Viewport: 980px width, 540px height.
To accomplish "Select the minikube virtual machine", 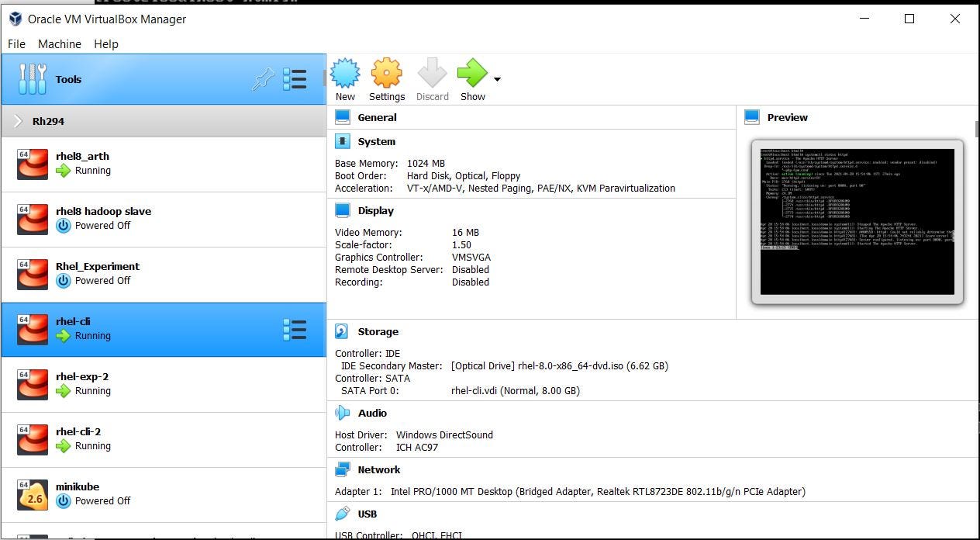I will (x=164, y=494).
